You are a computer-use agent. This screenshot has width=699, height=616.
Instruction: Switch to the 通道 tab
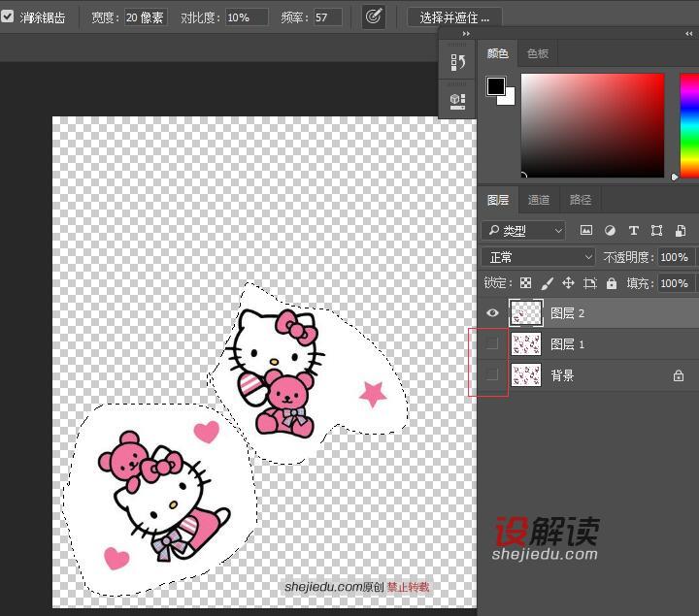[x=539, y=200]
